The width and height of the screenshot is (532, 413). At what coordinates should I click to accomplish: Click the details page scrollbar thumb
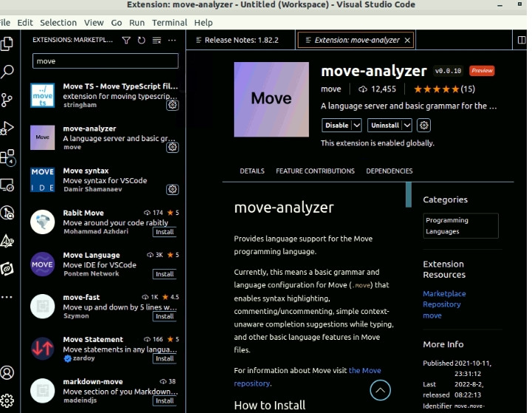pos(409,194)
